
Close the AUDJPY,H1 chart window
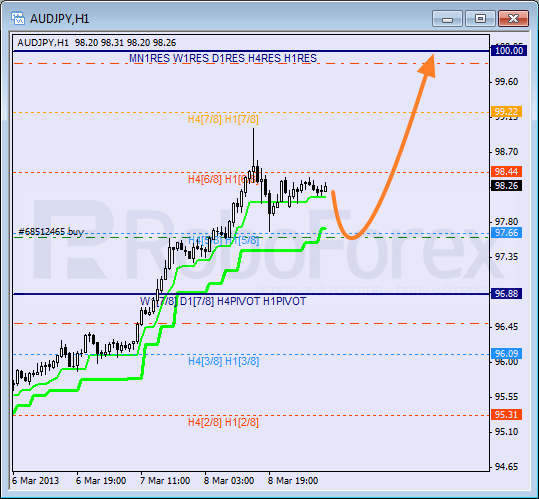click(x=513, y=19)
